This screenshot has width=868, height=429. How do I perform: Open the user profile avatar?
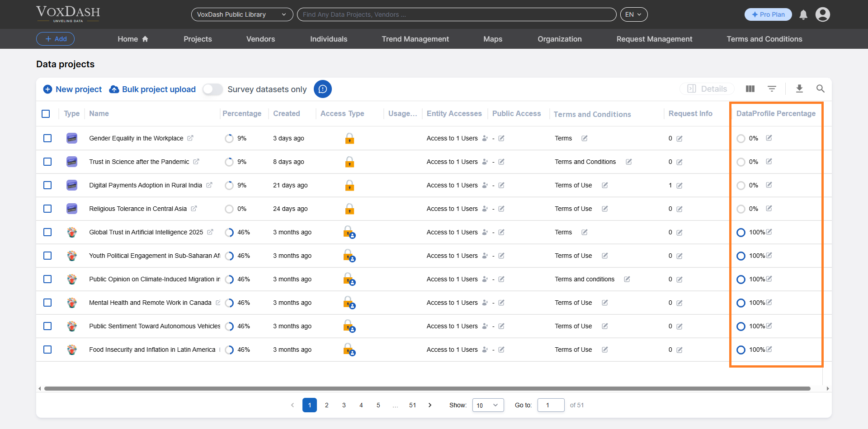[x=823, y=14]
